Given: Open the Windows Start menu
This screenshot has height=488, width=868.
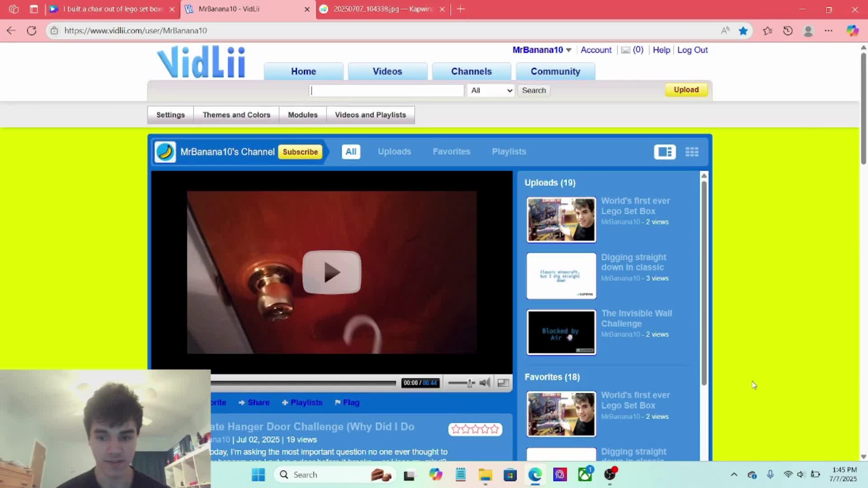Looking at the screenshot, I should (x=258, y=474).
